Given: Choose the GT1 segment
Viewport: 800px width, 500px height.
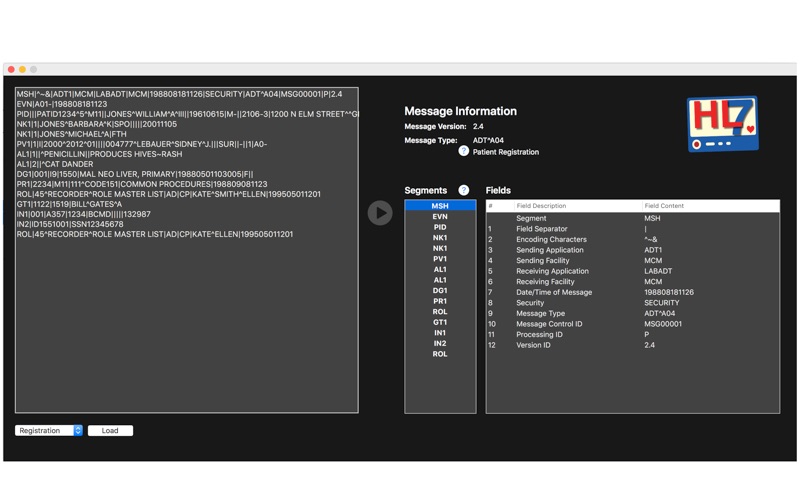Looking at the screenshot, I should click(x=440, y=323).
